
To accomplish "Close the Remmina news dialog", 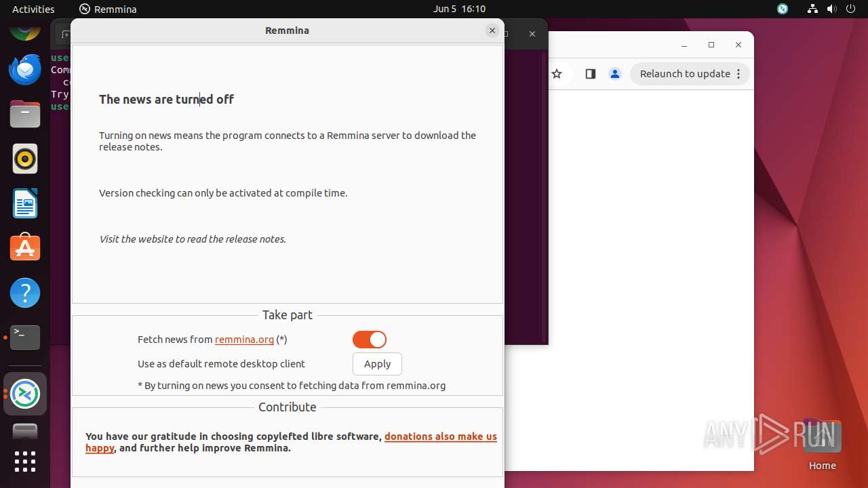I will pyautogui.click(x=492, y=30).
